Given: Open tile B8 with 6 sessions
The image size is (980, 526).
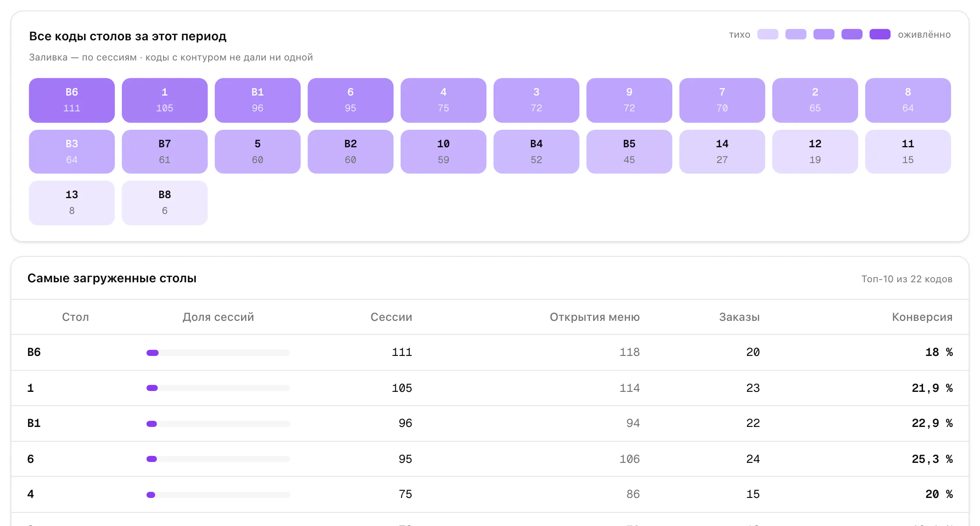Looking at the screenshot, I should point(165,203).
